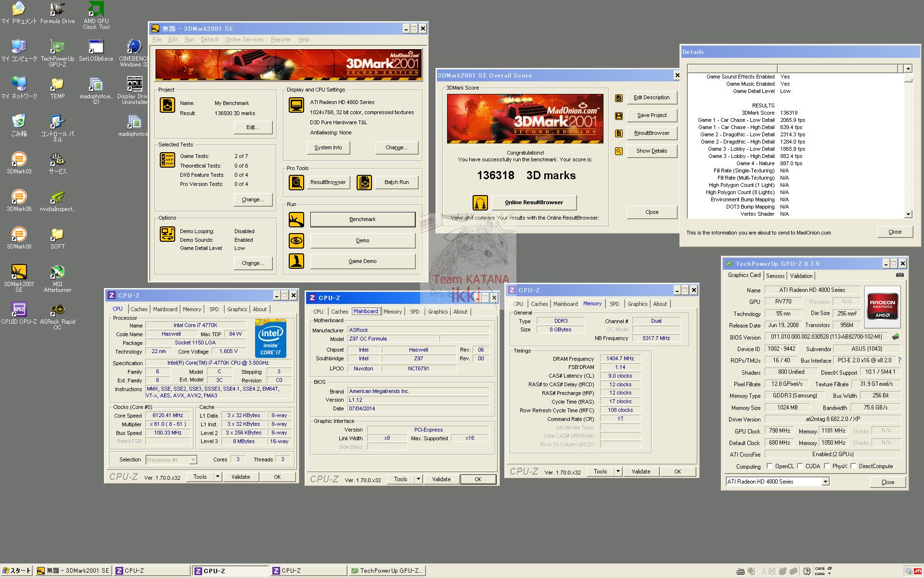Viewport: 924px width, 578px height.
Task: Launch 3DMark2001 SE desktop shortcut
Action: (19, 278)
